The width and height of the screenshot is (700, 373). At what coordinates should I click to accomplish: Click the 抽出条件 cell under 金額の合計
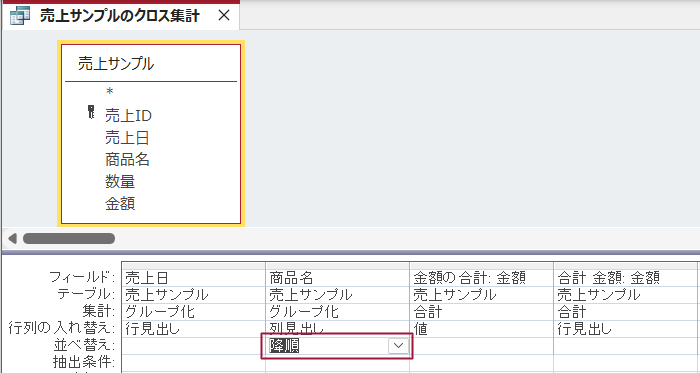tap(482, 362)
